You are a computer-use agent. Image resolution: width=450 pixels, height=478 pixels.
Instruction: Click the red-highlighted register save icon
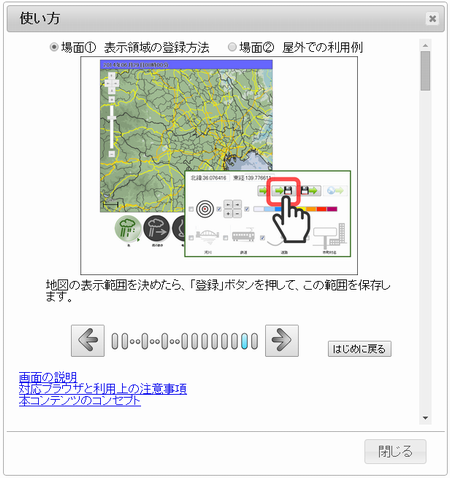pyautogui.click(x=283, y=191)
